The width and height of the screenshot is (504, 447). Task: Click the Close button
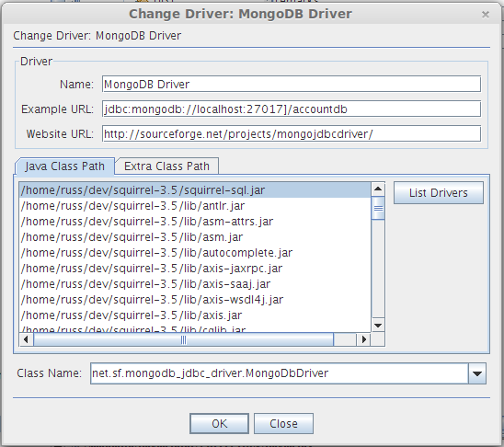283,423
